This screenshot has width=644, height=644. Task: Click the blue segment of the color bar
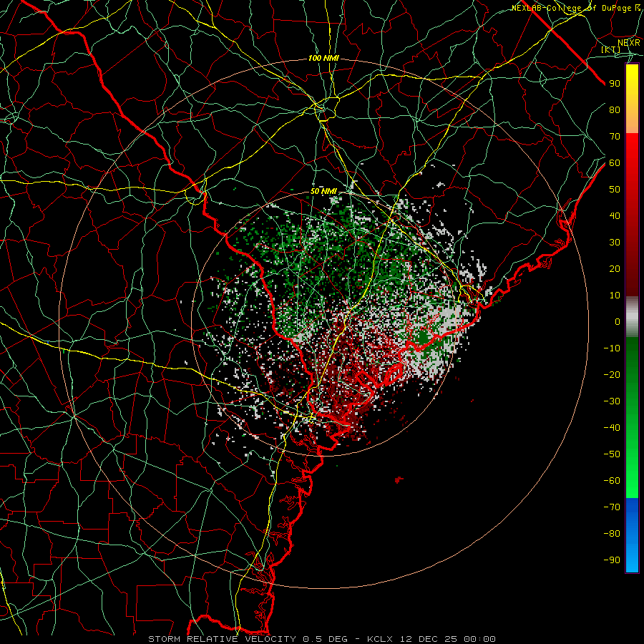(632, 535)
